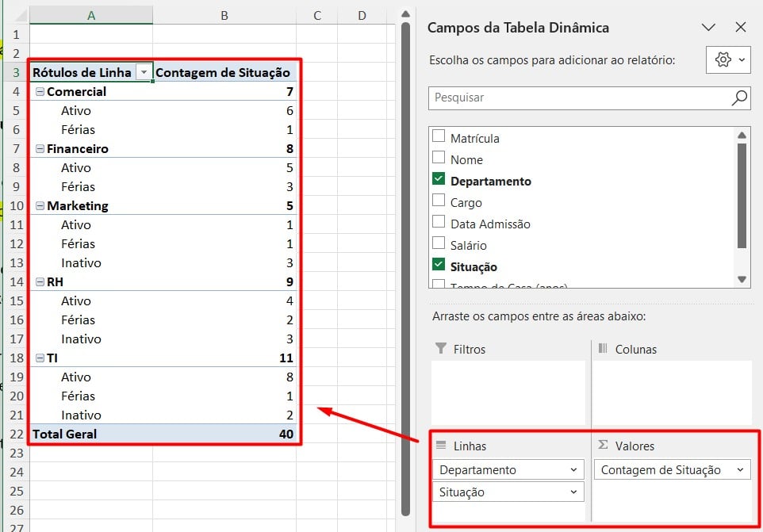Open Contagem de Situação dropdown in Valores
The height and width of the screenshot is (532, 763).
740,469
